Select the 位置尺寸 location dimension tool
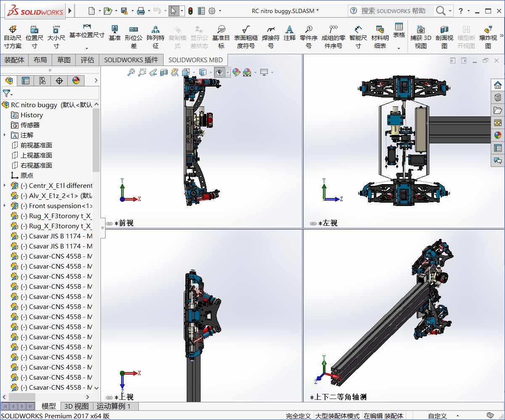Viewport: 505px width, 420px height. point(34,36)
